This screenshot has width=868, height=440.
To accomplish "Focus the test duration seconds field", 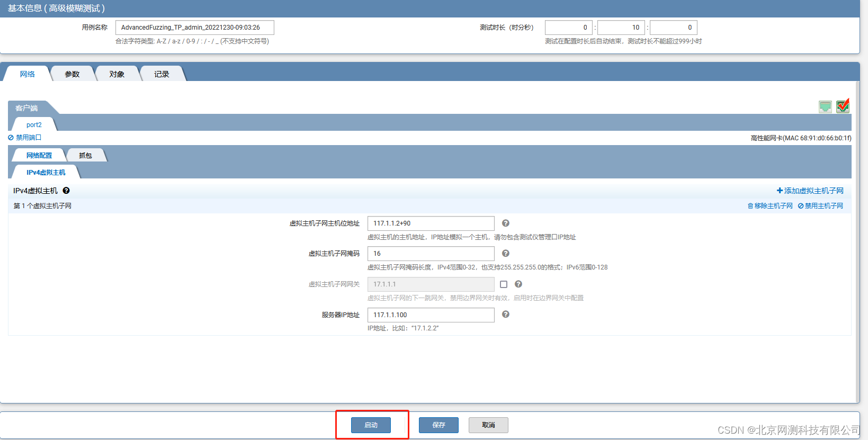I will pos(674,28).
